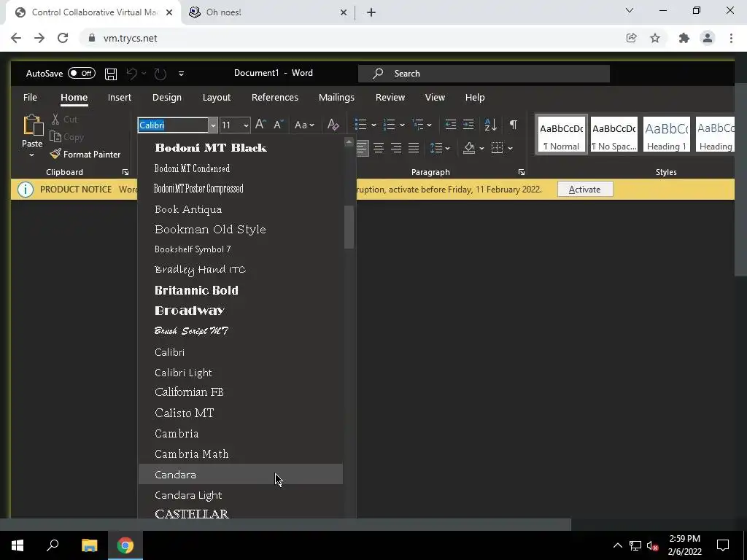Select the Cambria Math font
This screenshot has width=747, height=560.
pyautogui.click(x=241, y=454)
